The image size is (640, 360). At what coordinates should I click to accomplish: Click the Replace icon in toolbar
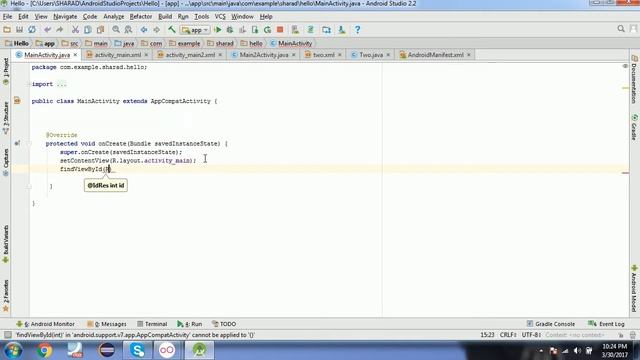pos(128,30)
